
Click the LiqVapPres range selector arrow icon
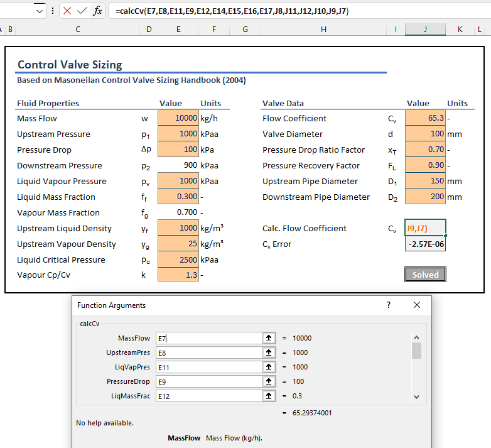click(x=269, y=367)
